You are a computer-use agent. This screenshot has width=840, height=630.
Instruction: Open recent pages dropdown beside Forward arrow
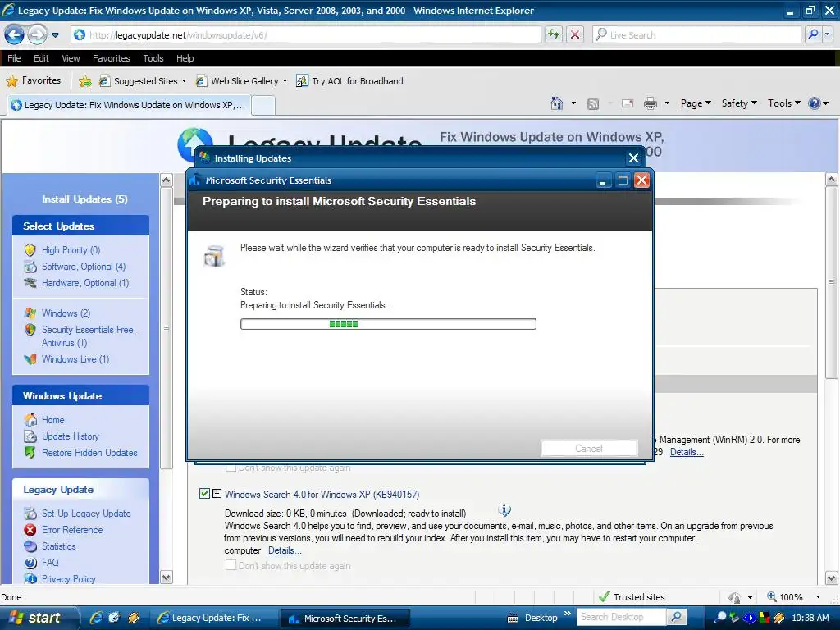(x=55, y=35)
